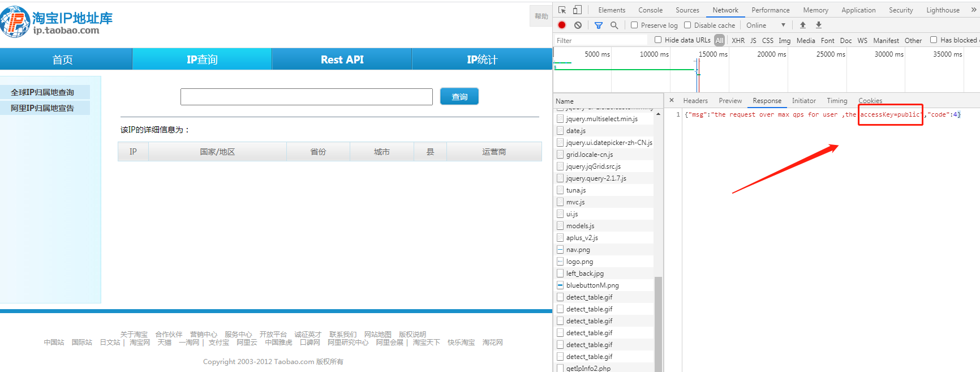Filter requests by JS type

[x=753, y=40]
